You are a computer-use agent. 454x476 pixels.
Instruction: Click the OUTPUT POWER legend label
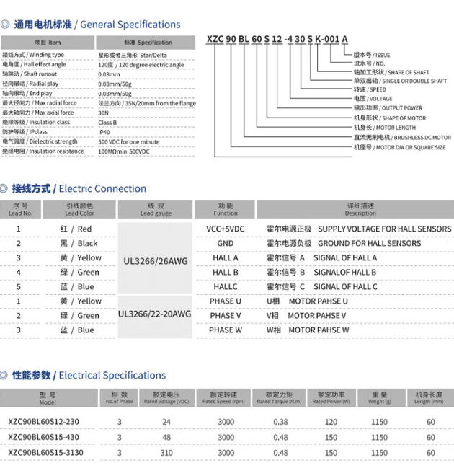tap(388, 108)
